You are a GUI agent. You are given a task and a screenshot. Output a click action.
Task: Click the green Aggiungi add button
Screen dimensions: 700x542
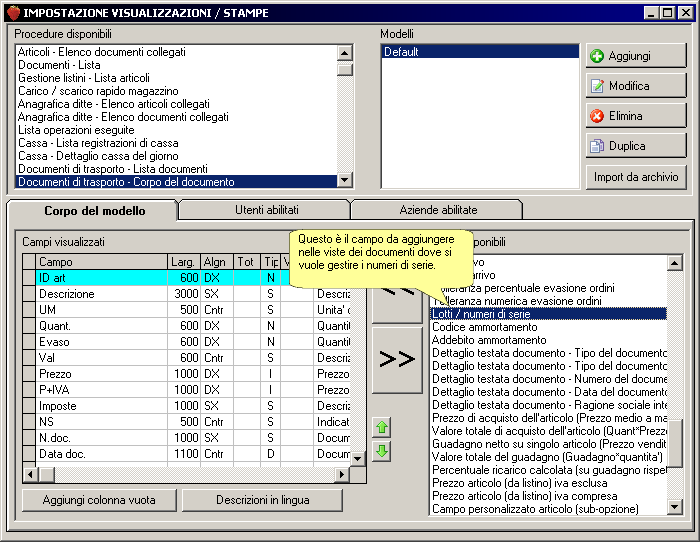pyautogui.click(x=635, y=56)
